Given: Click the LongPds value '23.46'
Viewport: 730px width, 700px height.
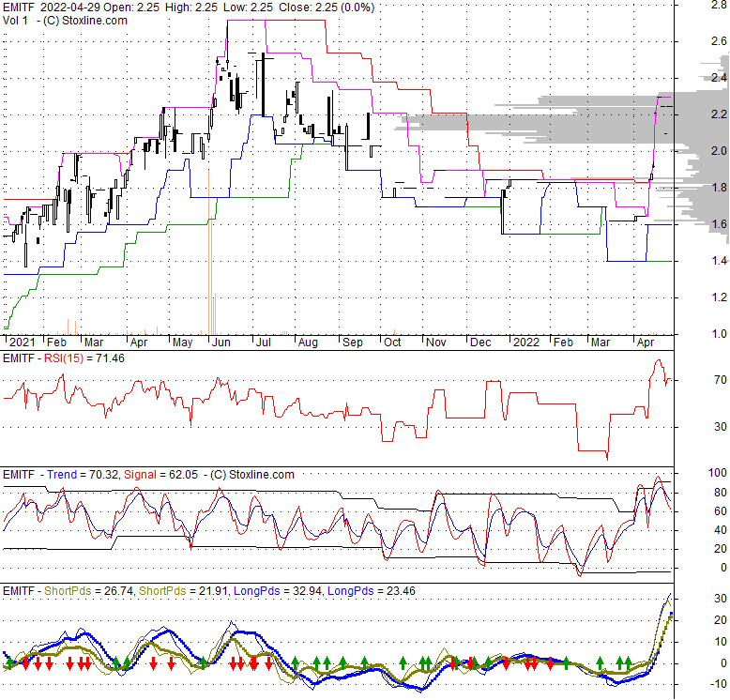Looking at the screenshot, I should click(401, 591).
